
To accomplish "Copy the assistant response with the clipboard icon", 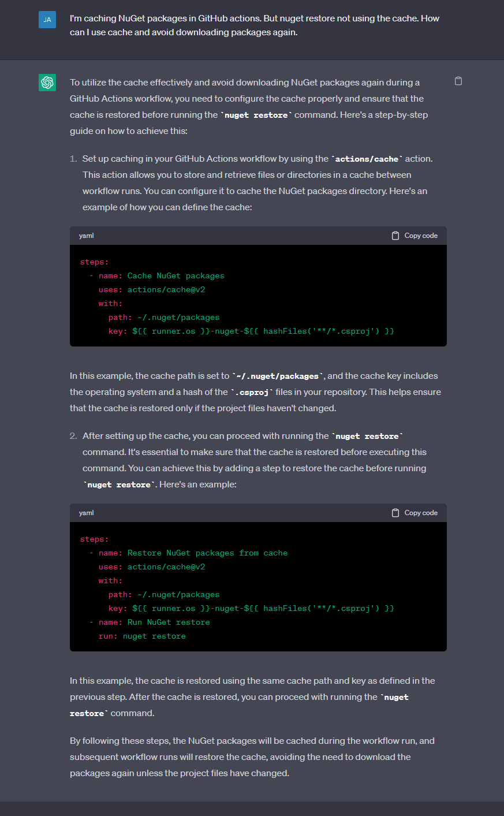I will [458, 81].
